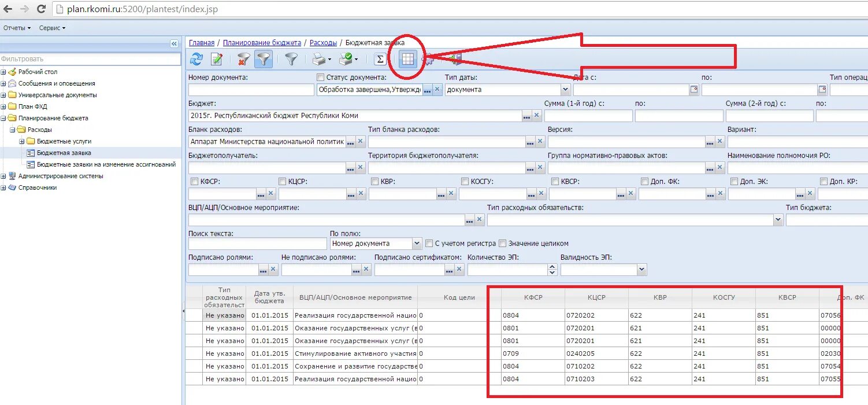Open Справочники tree item
The image size is (868, 405).
point(38,187)
